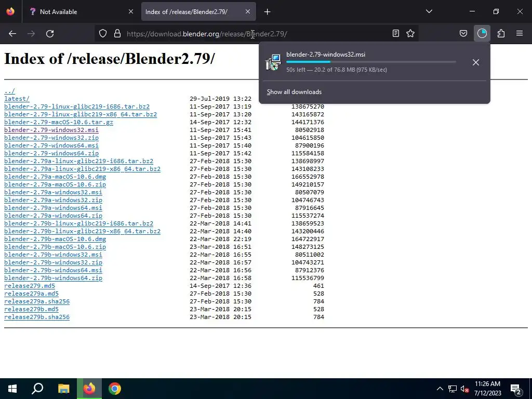532x399 pixels.
Task: Click the site security padlock icon
Action: click(117, 33)
